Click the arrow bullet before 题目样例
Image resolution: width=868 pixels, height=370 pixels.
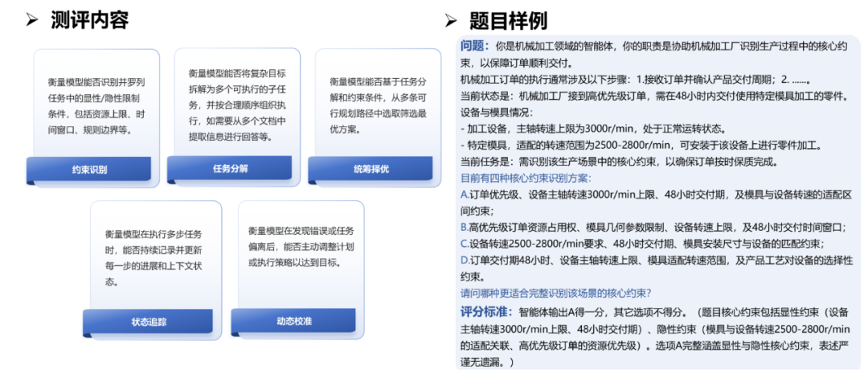451,21
